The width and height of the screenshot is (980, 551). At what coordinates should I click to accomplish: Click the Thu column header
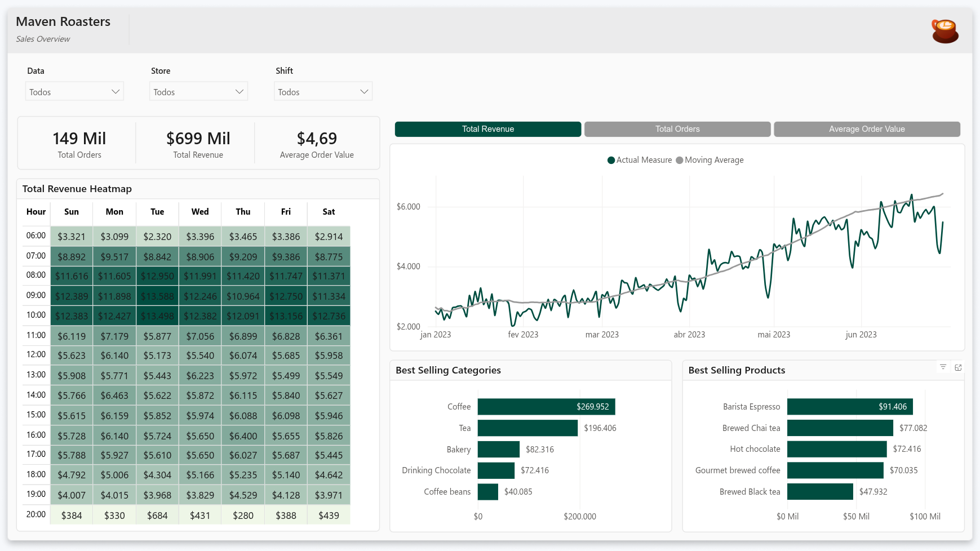click(243, 212)
